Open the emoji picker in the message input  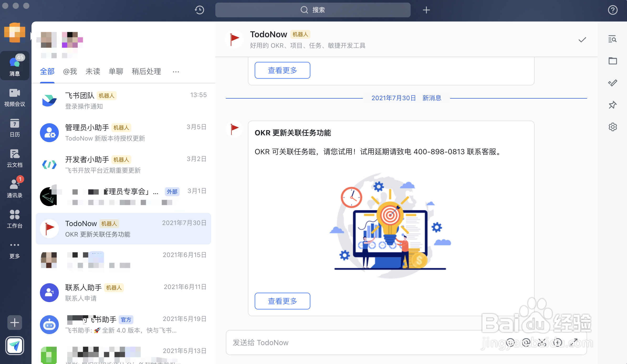coord(510,342)
